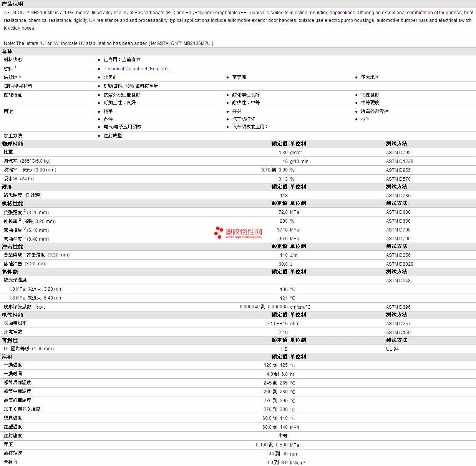Click the drying time value 4.0 到 6.0
The image size is (476, 466).
click(x=277, y=374)
